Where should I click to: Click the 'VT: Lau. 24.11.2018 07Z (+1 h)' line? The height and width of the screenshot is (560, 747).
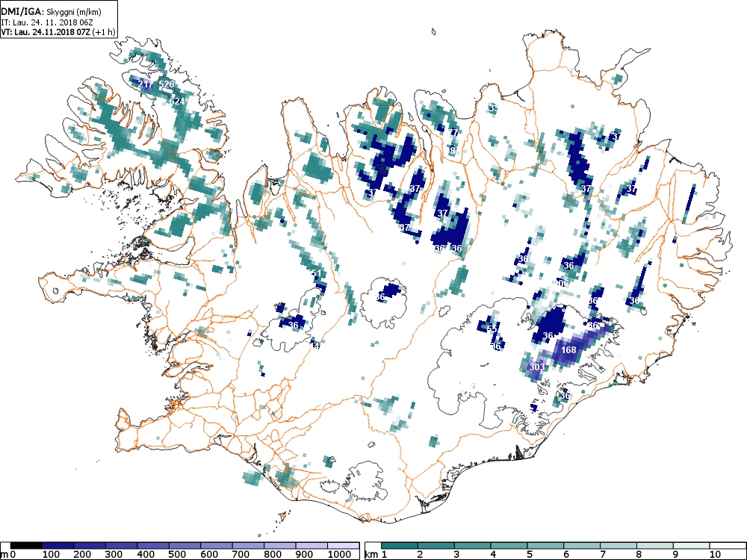[58, 32]
